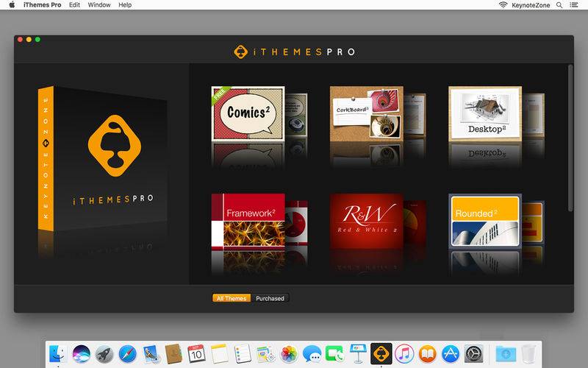Click the Wi-Fi status icon
This screenshot has height=368, width=588.
pyautogui.click(x=503, y=5)
